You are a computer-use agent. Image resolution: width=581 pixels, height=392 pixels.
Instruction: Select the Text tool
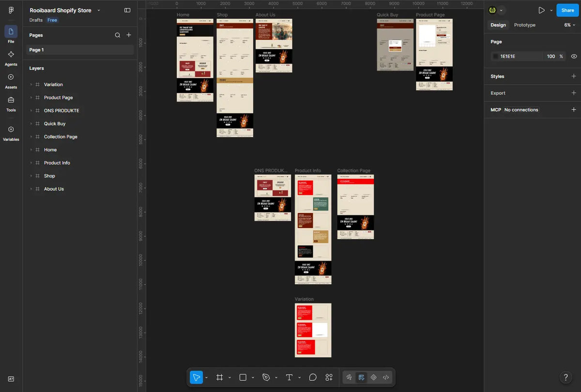pos(289,377)
